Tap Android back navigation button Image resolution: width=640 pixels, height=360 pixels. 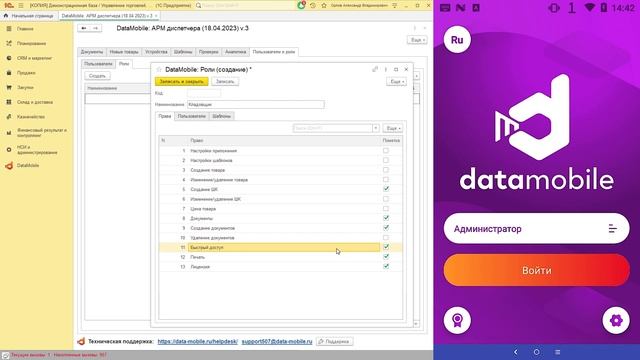tap(516, 352)
